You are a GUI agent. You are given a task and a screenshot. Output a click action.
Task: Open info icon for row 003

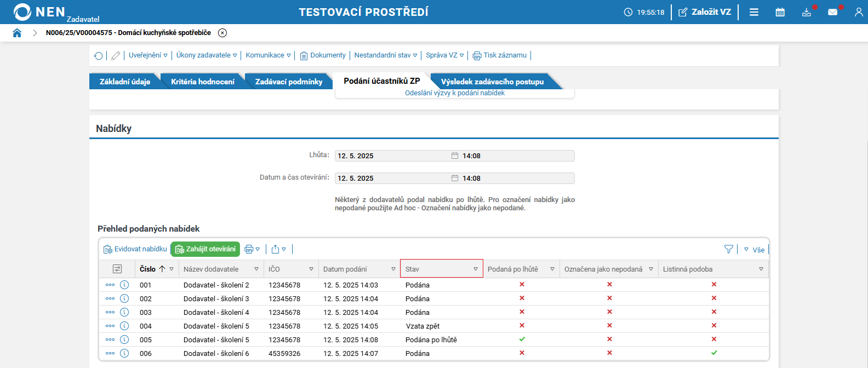pyautogui.click(x=124, y=312)
